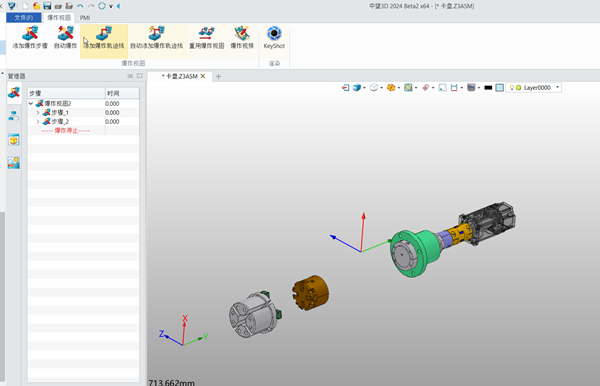Open dropdown arrow beside dimension icon
Viewport: 600px width, 386px height.
click(461, 88)
